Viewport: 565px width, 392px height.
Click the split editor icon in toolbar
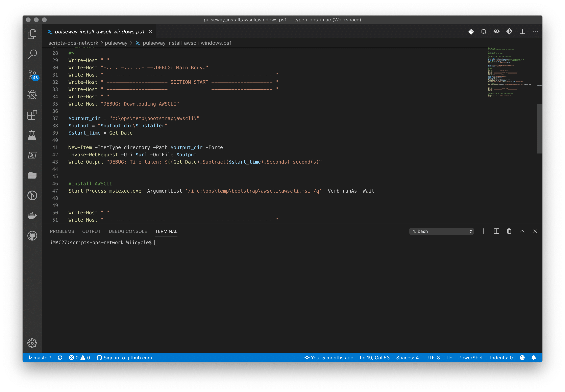click(522, 31)
